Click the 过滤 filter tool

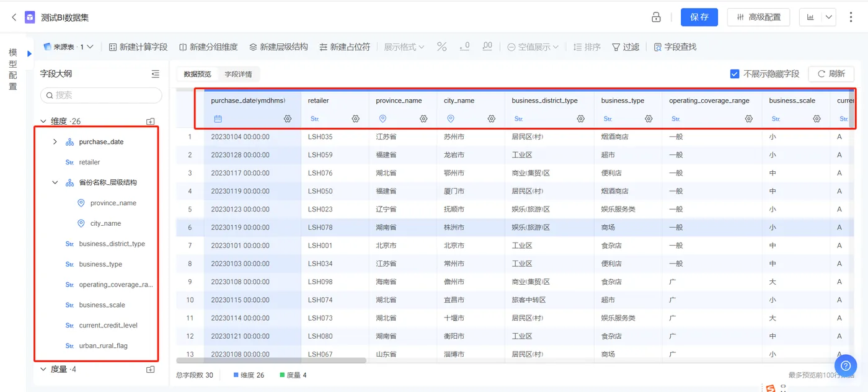coord(626,47)
